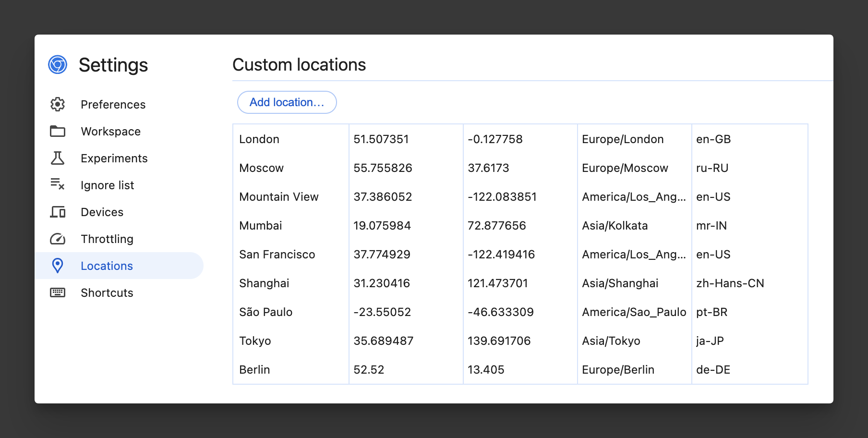Click the Preferences gear icon
Image resolution: width=868 pixels, height=438 pixels.
tap(58, 104)
